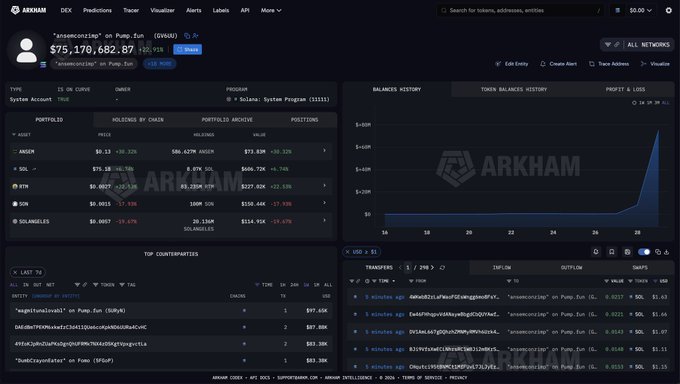The width and height of the screenshot is (680, 384).
Task: Click the menu icon left of $0.00
Action: pos(618,10)
